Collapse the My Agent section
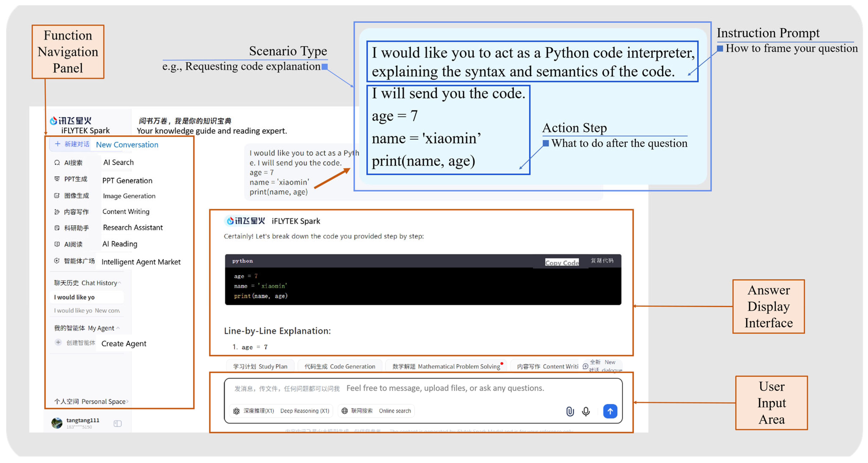868x463 pixels. 118,328
